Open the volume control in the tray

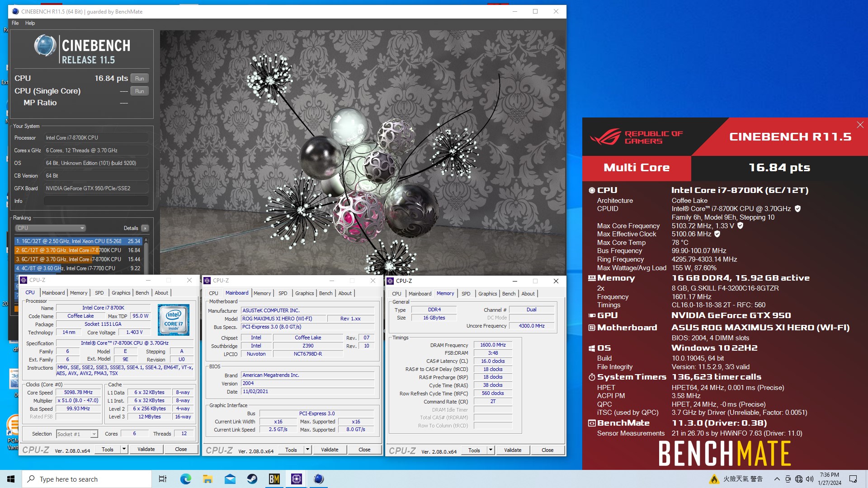tap(809, 479)
